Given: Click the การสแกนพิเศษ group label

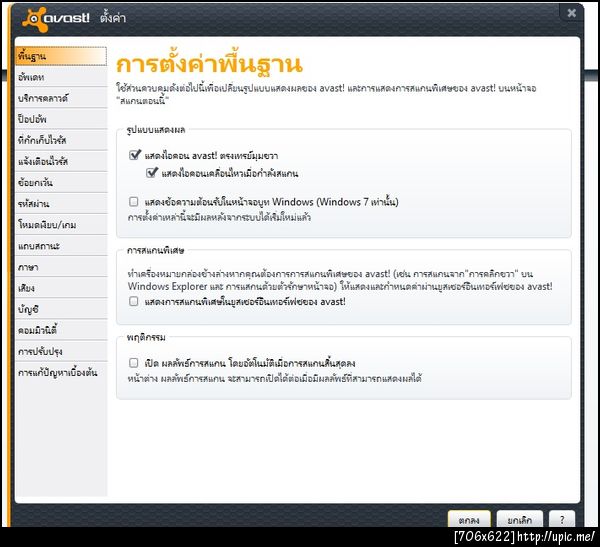Looking at the screenshot, I should click(x=155, y=251).
